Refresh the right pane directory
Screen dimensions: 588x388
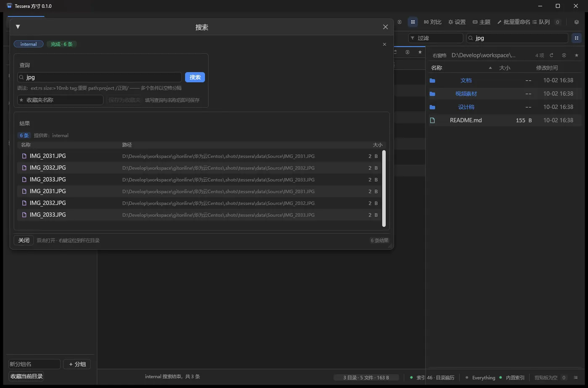[x=551, y=55]
